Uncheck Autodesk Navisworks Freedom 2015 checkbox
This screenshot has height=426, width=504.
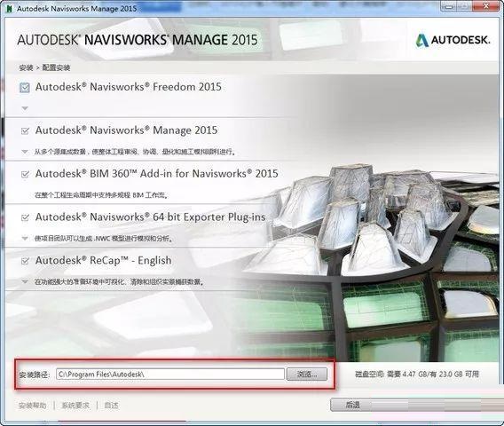click(25, 88)
